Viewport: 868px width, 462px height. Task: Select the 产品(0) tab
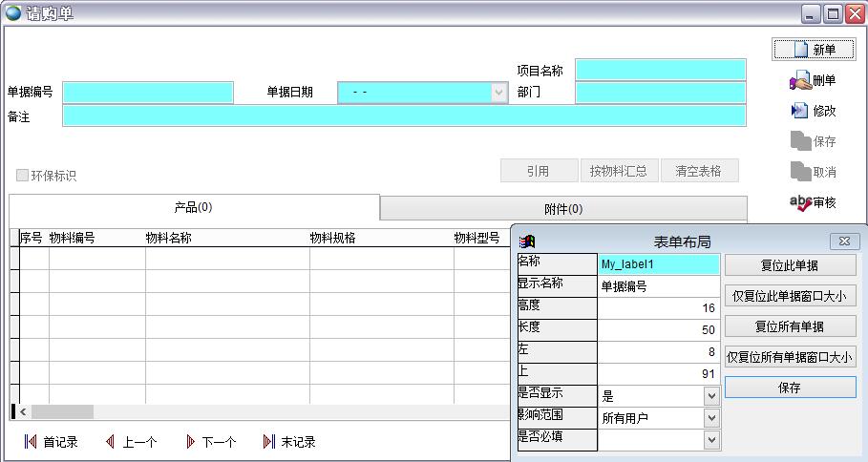pyautogui.click(x=193, y=207)
